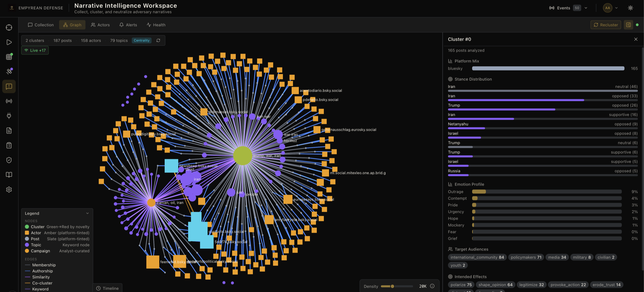Click the provoke_action 22 chip
644x292 pixels.
568,285
